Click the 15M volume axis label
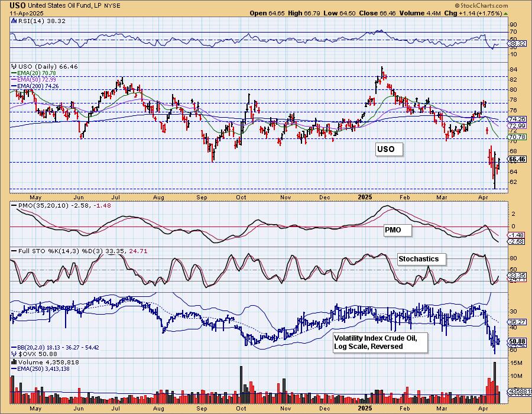 pos(516,363)
